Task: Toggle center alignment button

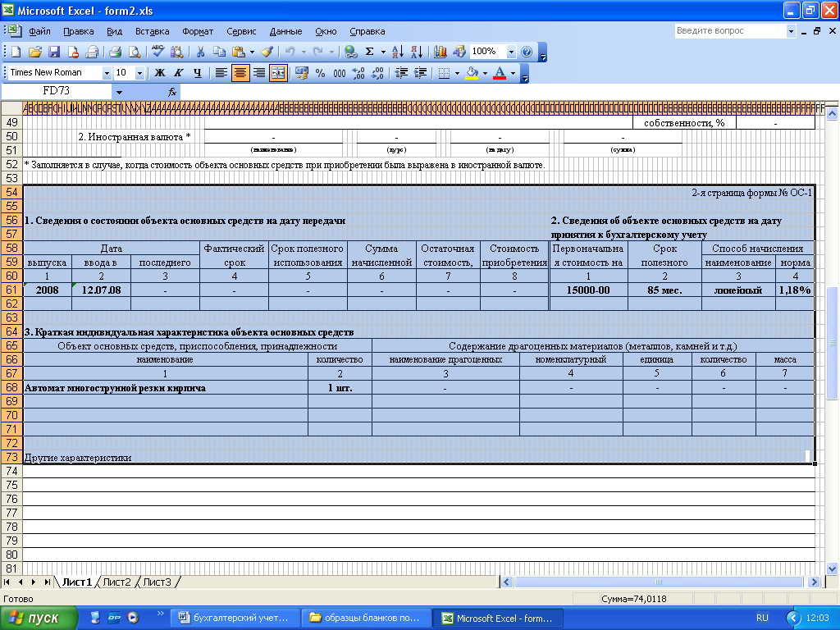Action: 240,73
